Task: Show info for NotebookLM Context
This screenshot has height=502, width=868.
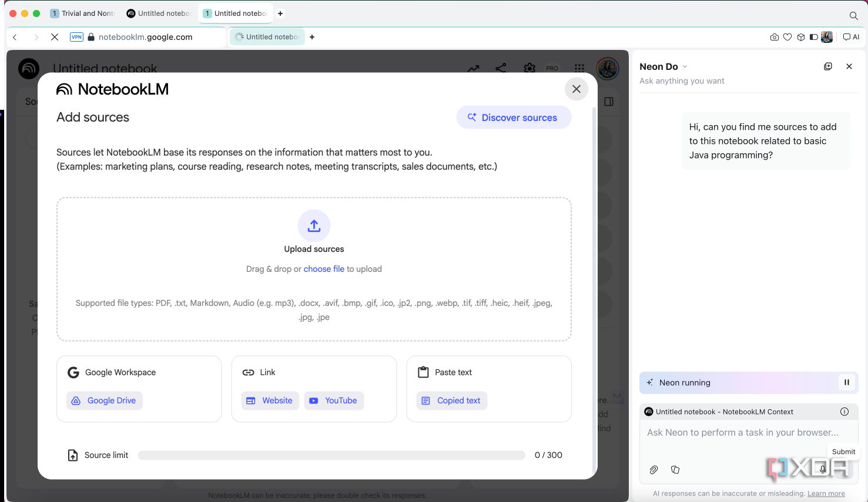Action: pyautogui.click(x=844, y=412)
